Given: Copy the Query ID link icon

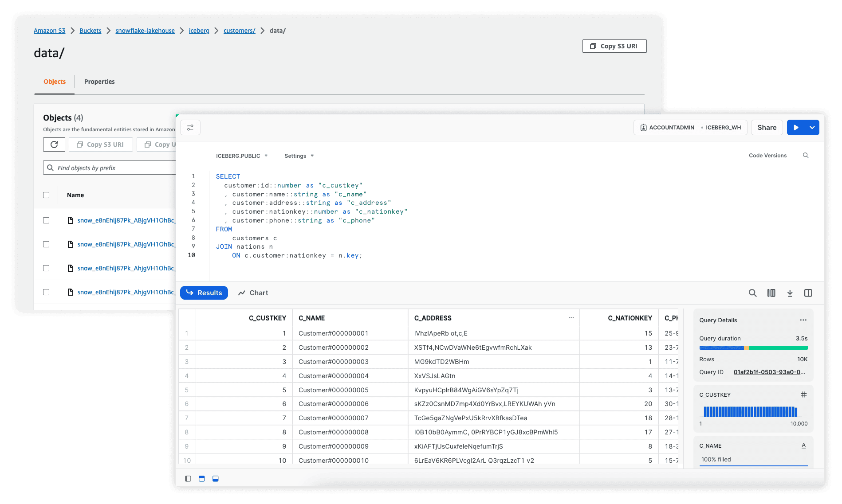Looking at the screenshot, I should tap(770, 372).
